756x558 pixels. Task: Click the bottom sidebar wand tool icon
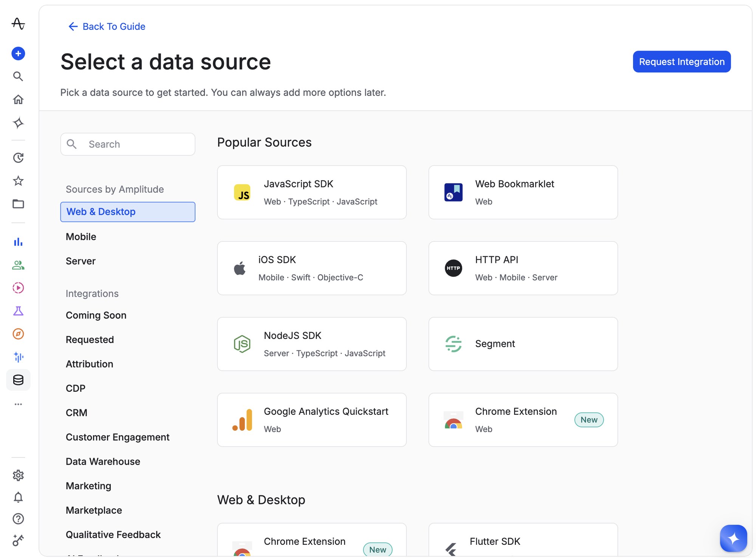click(x=18, y=540)
